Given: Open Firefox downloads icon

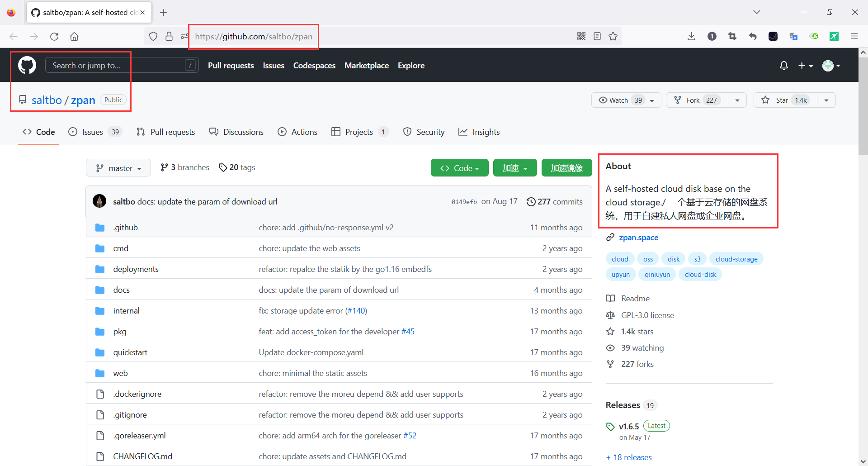Looking at the screenshot, I should [691, 37].
